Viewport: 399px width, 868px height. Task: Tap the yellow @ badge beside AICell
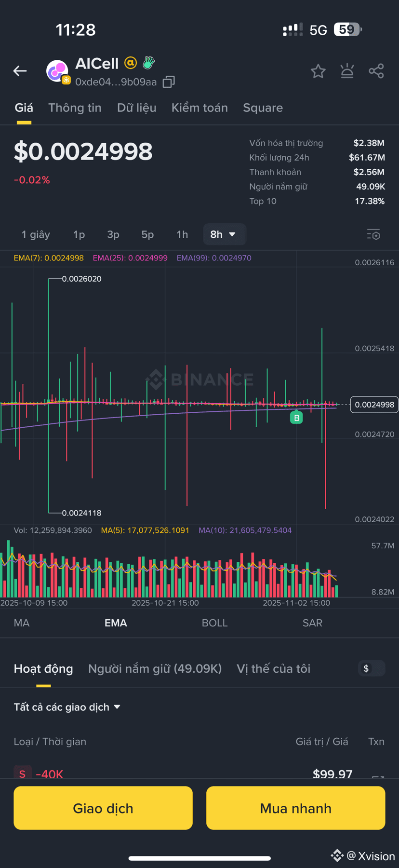click(x=131, y=63)
